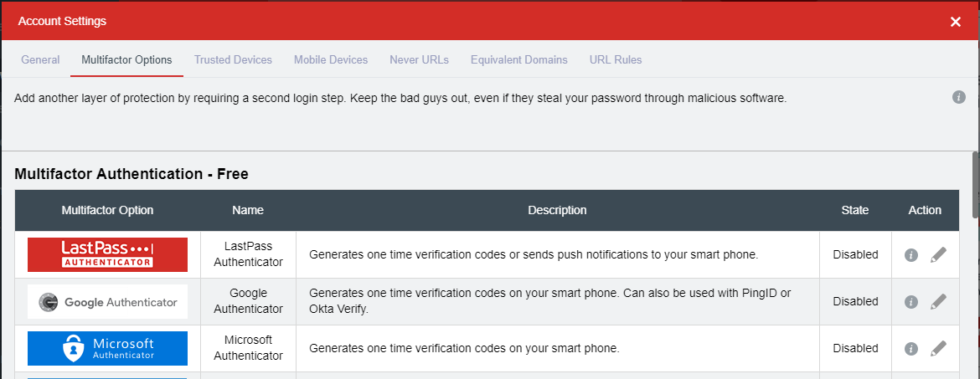Edit LastPass Authenticator with pencil icon

tap(938, 254)
